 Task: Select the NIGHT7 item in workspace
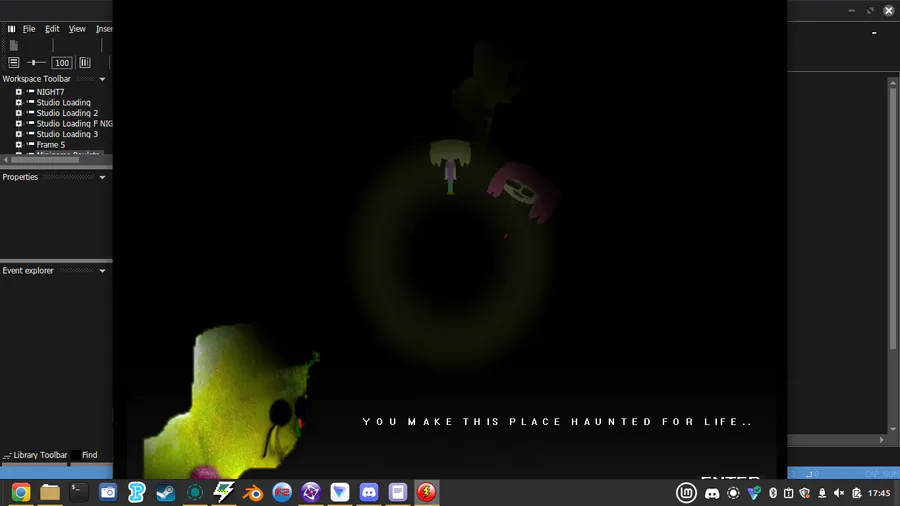point(51,92)
